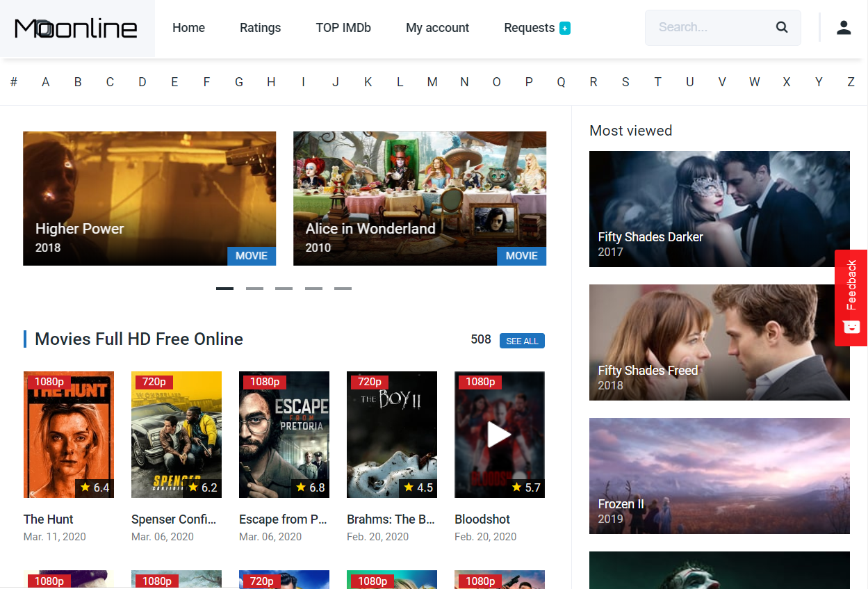This screenshot has width=868, height=589.
Task: Open the Brahms: The Boy II poster
Action: tap(392, 435)
